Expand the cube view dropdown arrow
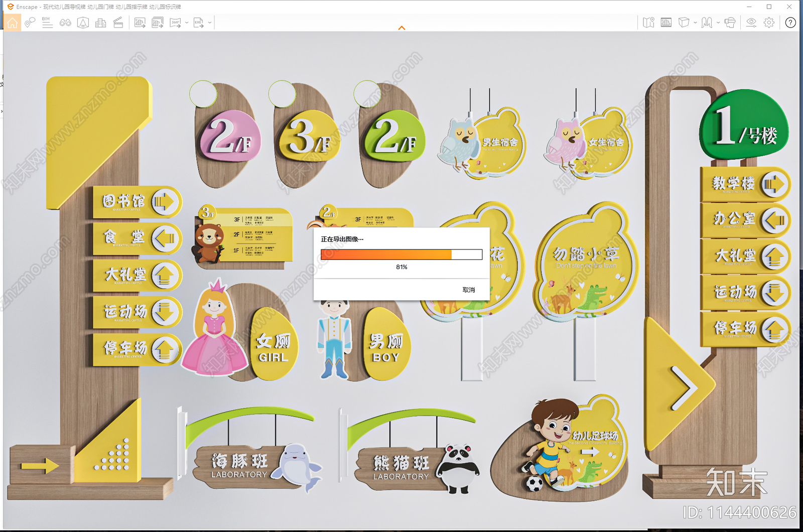 [695, 23]
